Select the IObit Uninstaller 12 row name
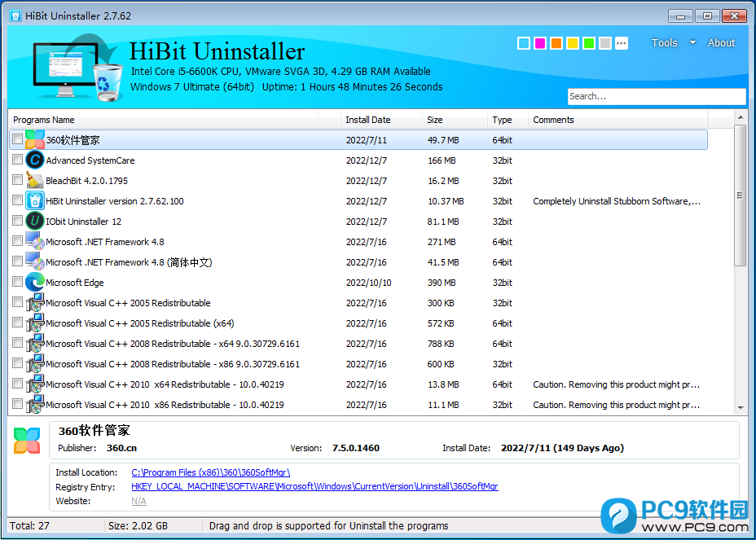Image resolution: width=756 pixels, height=540 pixels. tap(83, 222)
